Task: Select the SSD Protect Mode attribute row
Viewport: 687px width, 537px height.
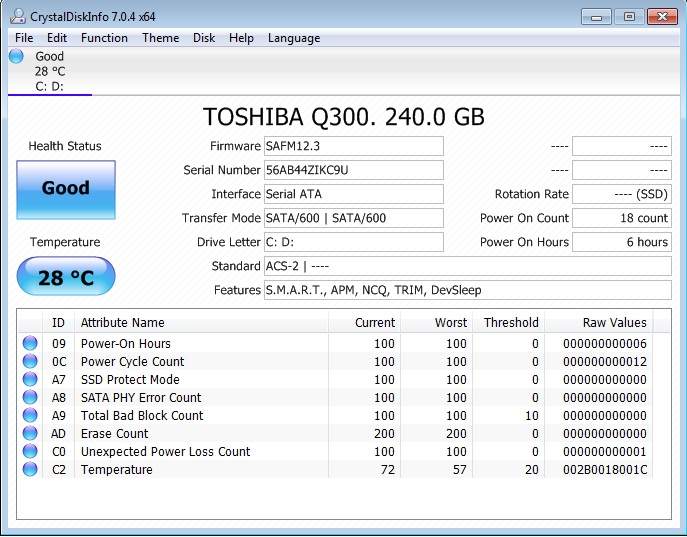Action: click(335, 379)
